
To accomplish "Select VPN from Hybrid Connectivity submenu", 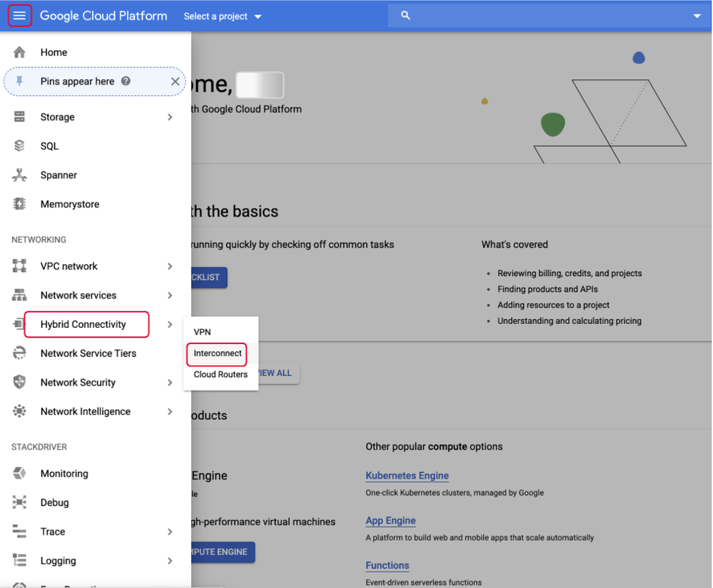I will 202,332.
